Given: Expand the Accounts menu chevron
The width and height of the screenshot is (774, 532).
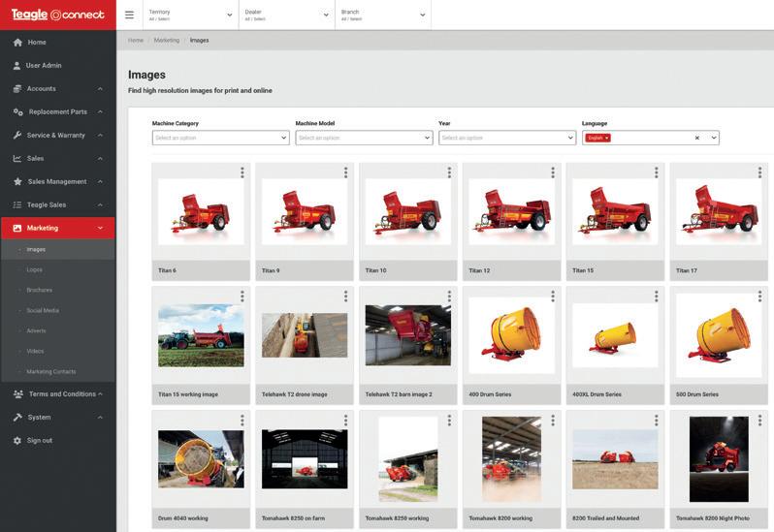Looking at the screenshot, I should (100, 89).
